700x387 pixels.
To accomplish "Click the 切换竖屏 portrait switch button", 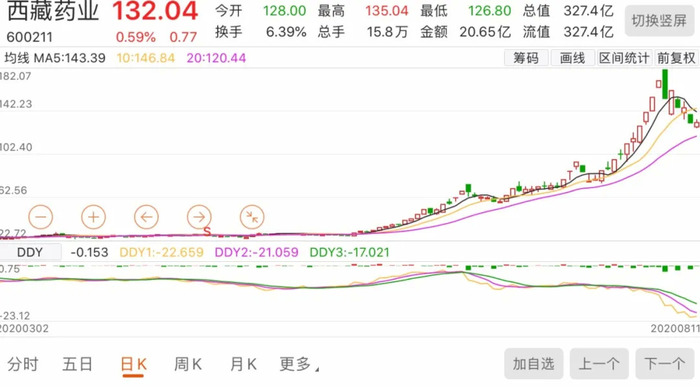I will click(659, 21).
